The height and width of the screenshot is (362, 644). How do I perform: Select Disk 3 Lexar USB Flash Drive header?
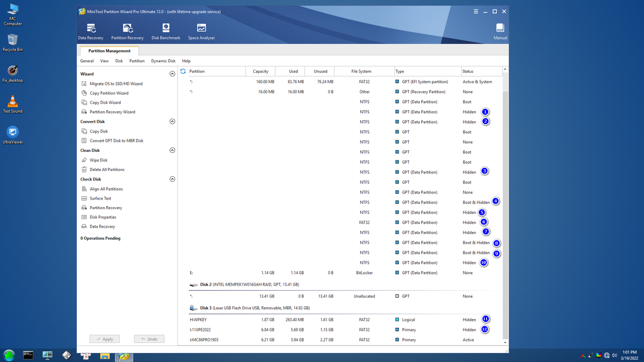pyautogui.click(x=340, y=308)
